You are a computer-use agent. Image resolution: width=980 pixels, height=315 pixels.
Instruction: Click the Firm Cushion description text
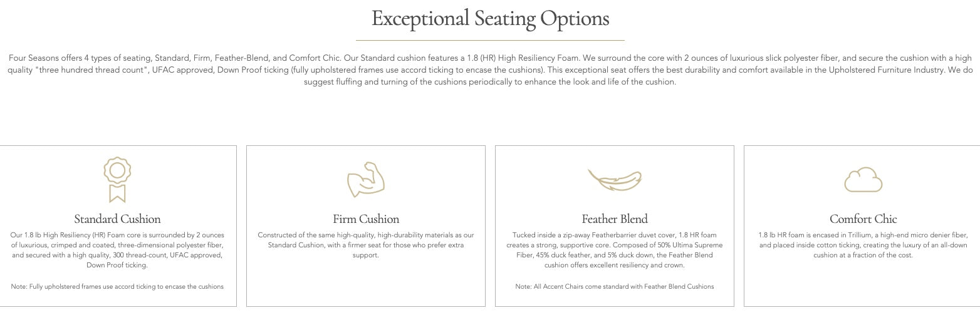coord(366,245)
